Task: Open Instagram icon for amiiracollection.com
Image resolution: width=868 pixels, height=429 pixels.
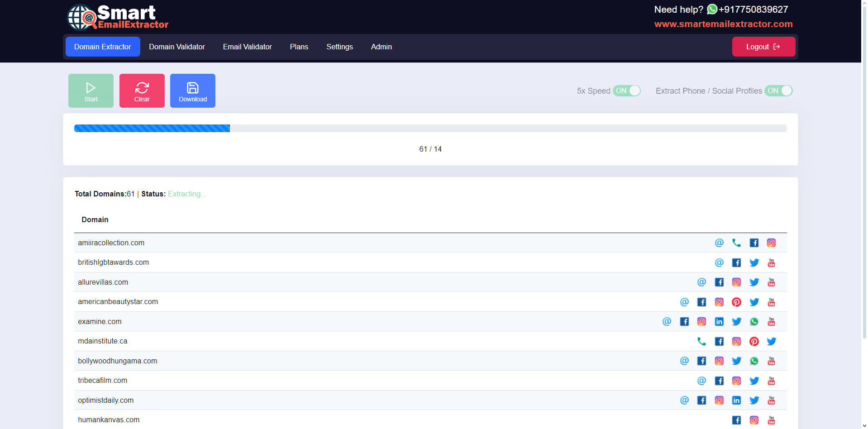Action: [x=771, y=243]
